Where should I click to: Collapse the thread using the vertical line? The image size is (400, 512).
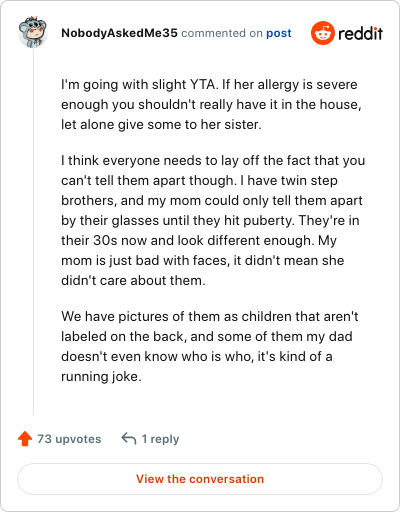tap(33, 232)
